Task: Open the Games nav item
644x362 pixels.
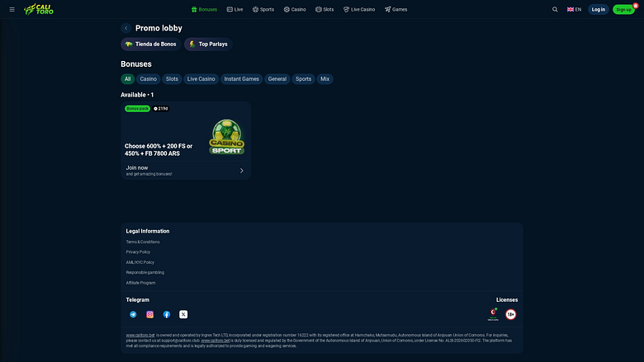Action: point(396,9)
